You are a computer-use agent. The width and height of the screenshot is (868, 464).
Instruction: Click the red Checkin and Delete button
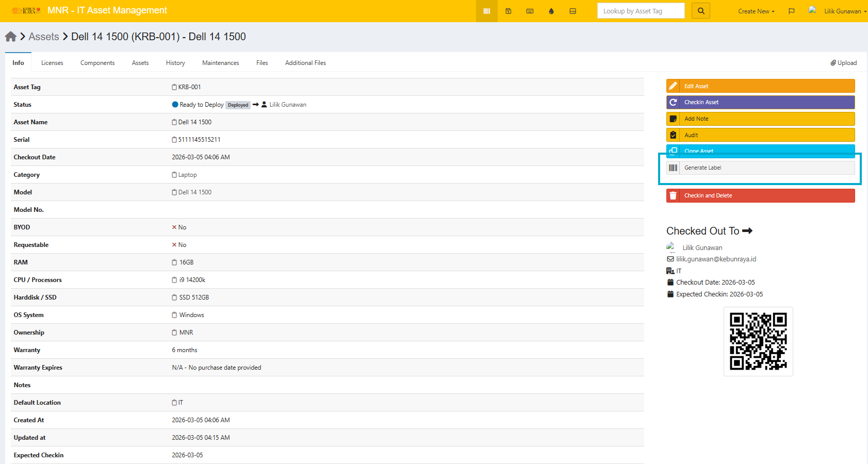coord(760,195)
